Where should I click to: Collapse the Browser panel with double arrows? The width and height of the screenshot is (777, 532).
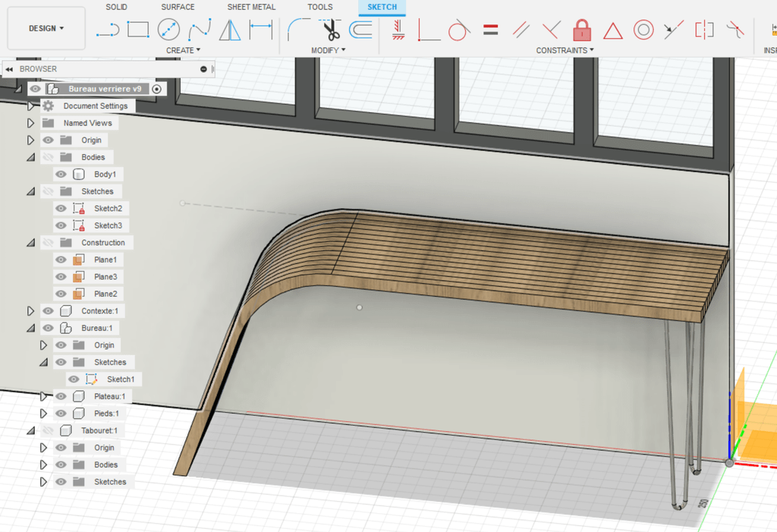tap(9, 69)
